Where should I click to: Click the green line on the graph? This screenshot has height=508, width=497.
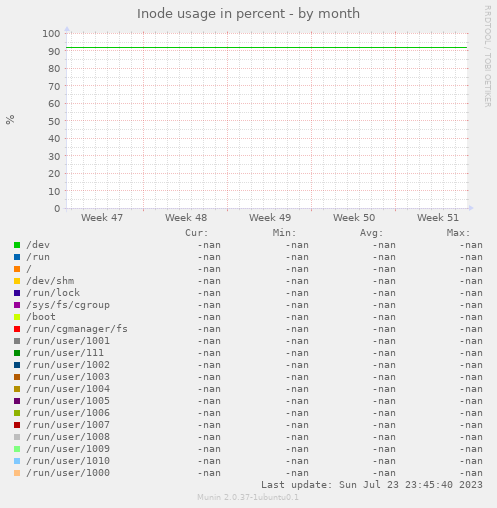coord(267,48)
